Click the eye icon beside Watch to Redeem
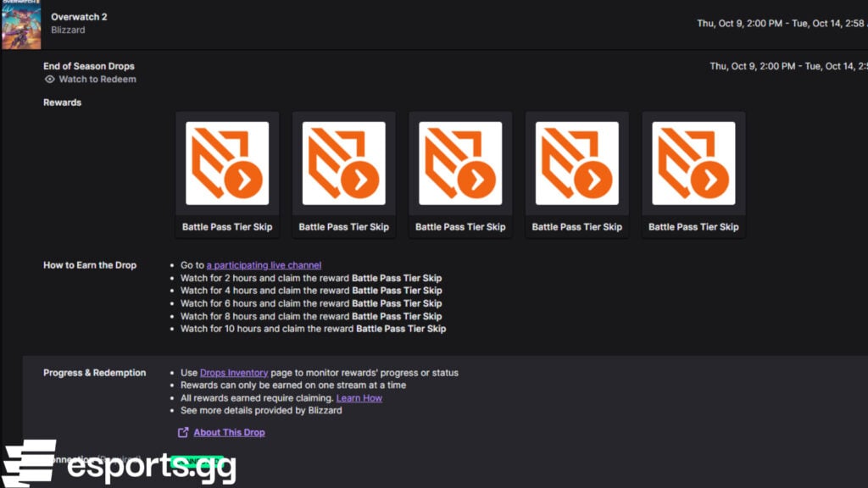The height and width of the screenshot is (488, 868). pos(51,79)
